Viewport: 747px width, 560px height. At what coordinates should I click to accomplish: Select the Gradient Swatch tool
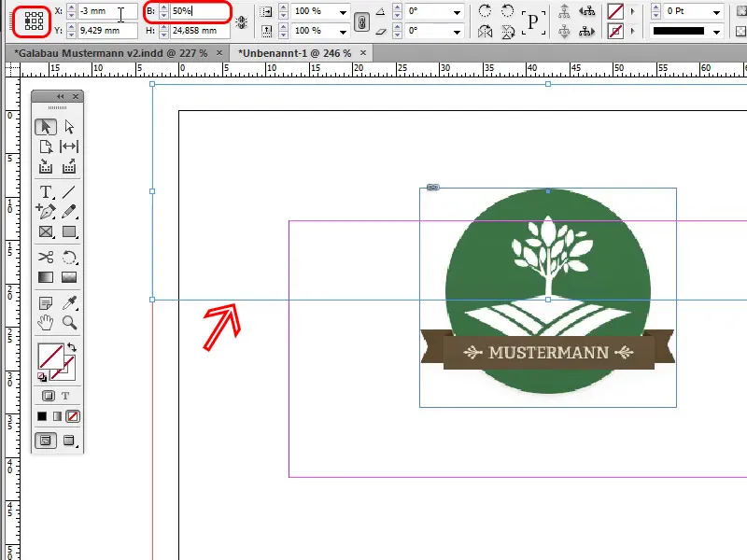point(46,277)
